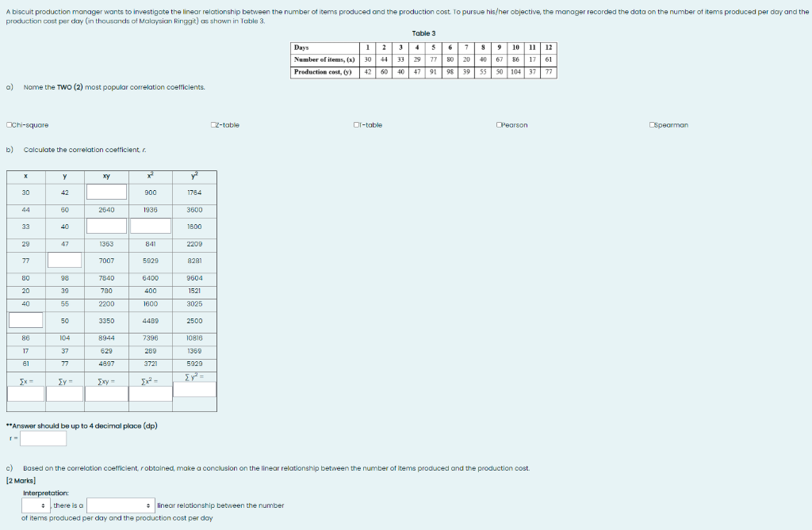Open the relationship type dropdown before 'linear relationship'
The width and height of the screenshot is (812, 530).
click(x=121, y=505)
